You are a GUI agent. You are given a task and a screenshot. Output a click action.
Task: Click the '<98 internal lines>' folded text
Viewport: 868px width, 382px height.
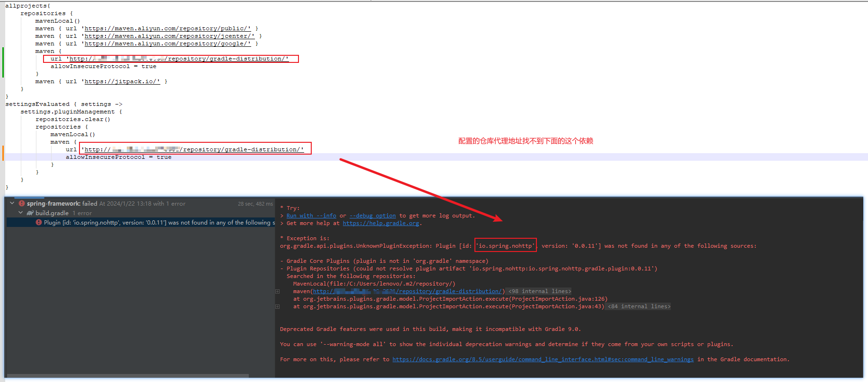(x=540, y=291)
